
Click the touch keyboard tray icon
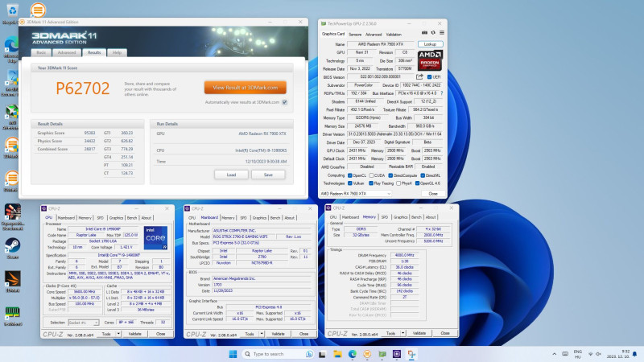click(x=565, y=354)
